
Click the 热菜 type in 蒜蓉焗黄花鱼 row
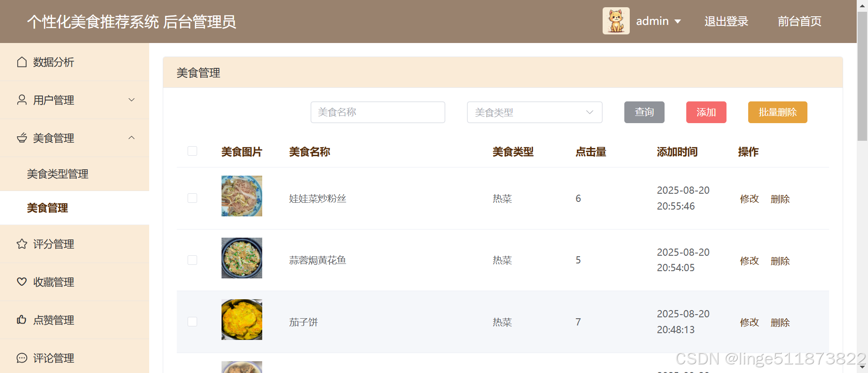pos(502,260)
